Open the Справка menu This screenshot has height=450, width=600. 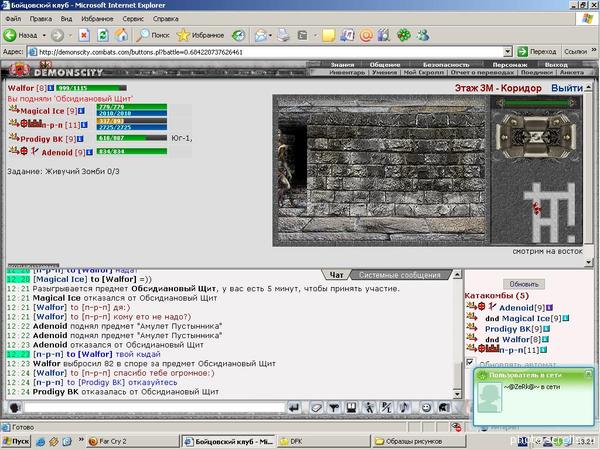[x=165, y=18]
